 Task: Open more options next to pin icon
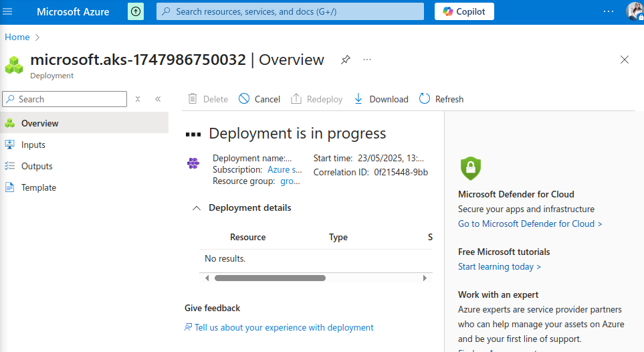[367, 60]
